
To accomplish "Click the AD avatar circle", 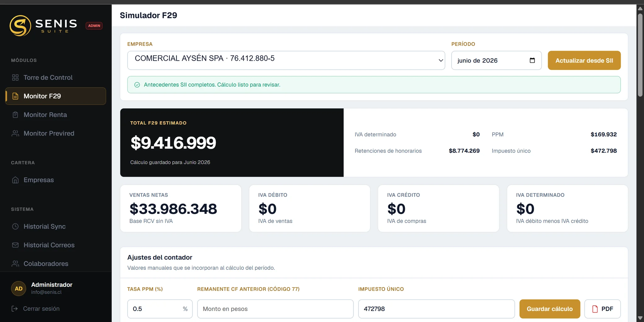I will click(x=19, y=289).
